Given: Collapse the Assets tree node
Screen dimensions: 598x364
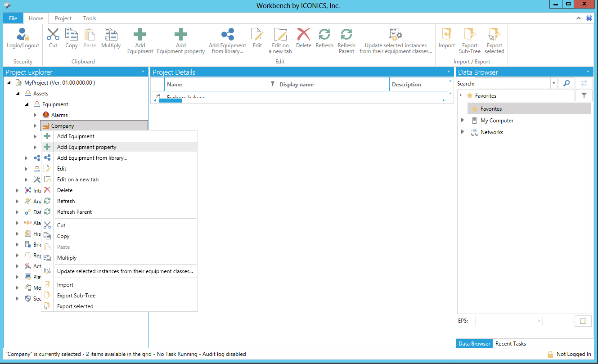Looking at the screenshot, I should (x=18, y=94).
